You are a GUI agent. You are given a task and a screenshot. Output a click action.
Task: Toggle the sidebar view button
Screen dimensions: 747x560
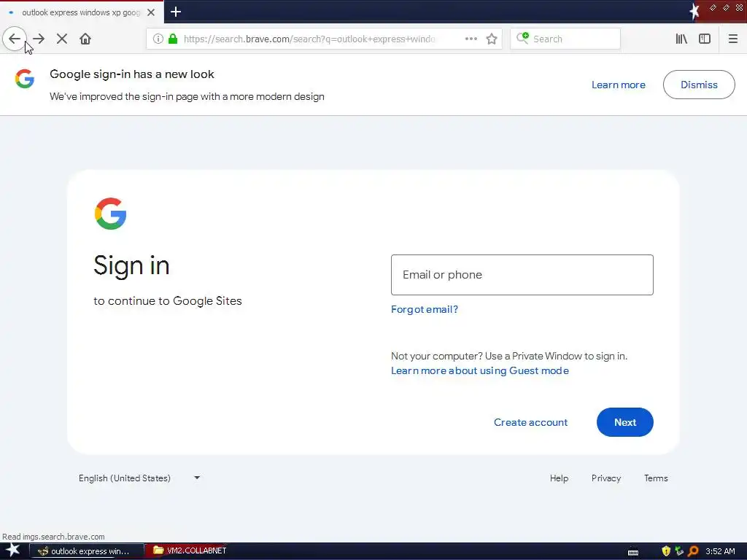click(705, 39)
